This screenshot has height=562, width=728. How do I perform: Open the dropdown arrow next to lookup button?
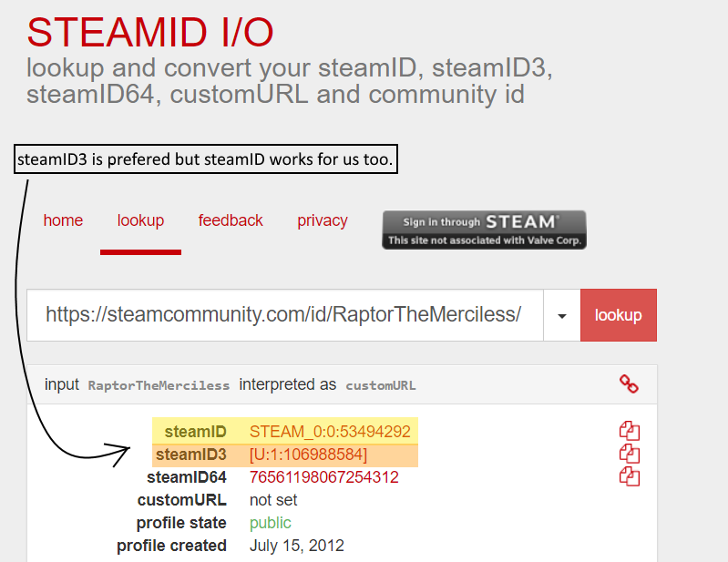tap(562, 315)
